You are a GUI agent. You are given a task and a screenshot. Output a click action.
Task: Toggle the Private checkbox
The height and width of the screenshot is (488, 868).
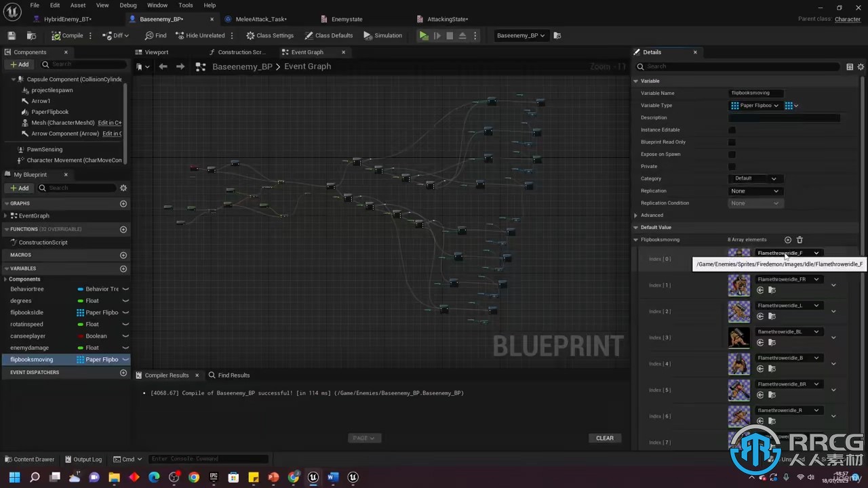tap(732, 167)
